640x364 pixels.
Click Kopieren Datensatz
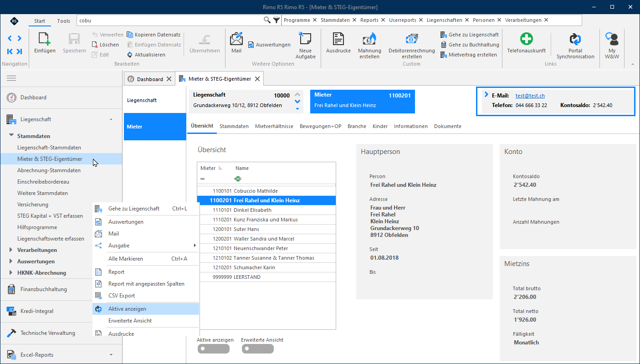(x=154, y=35)
